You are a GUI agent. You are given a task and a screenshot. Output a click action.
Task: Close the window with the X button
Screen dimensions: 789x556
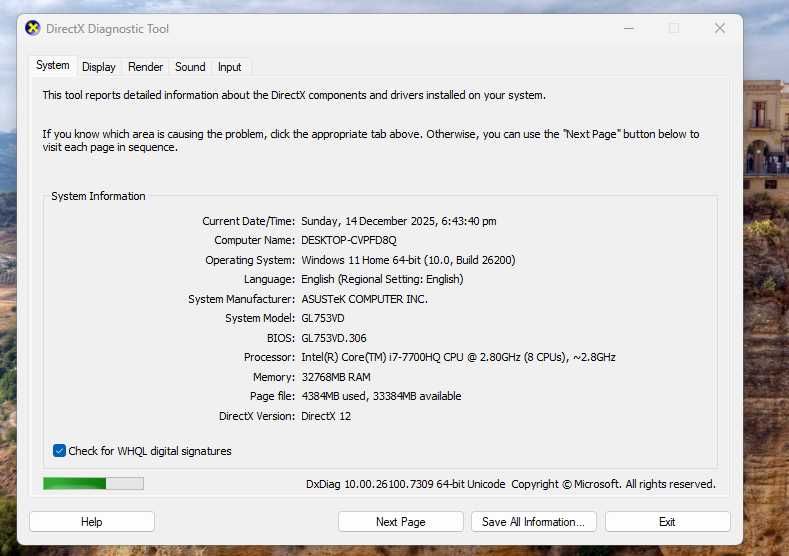coord(720,29)
